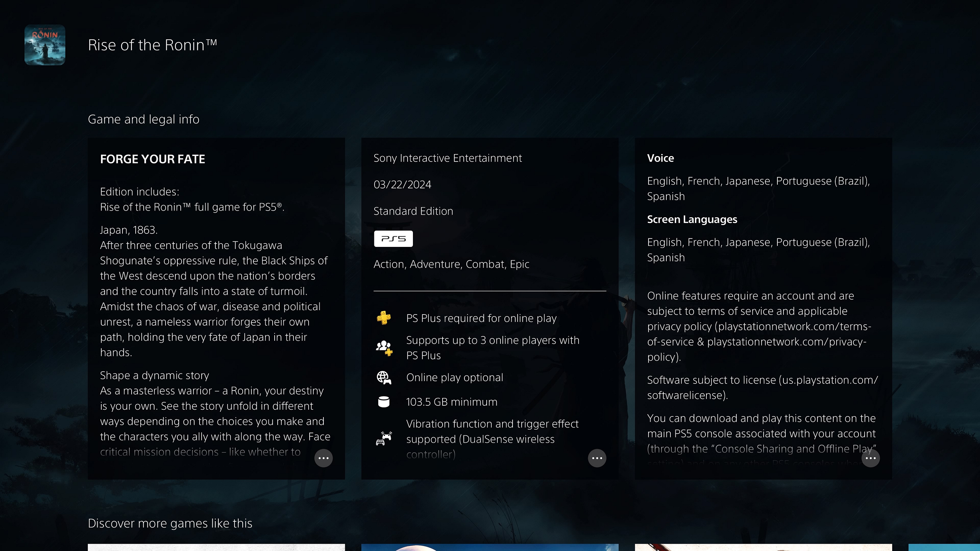The image size is (980, 551).
Task: Click the DualSense vibration controller icon
Action: click(x=383, y=438)
